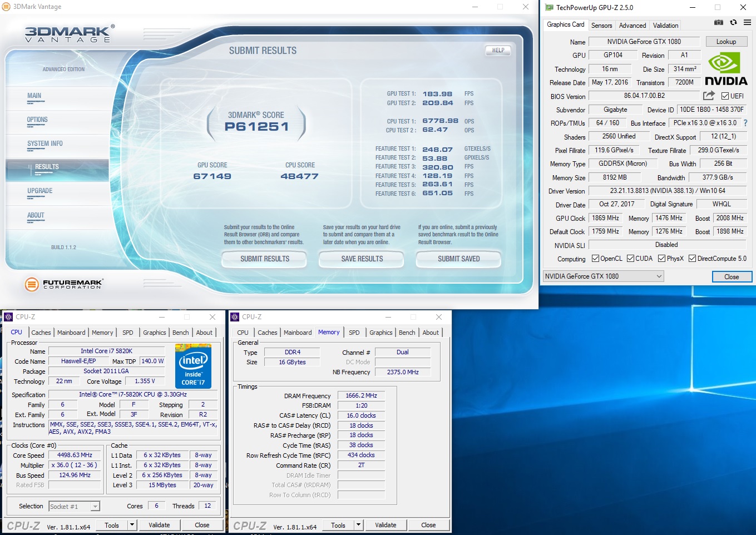Click the 3DMark Vantage title bar icon
The image size is (756, 535).
coord(7,7)
